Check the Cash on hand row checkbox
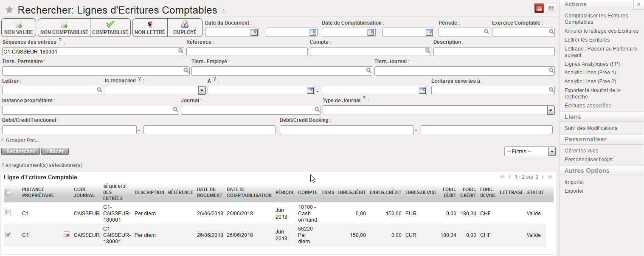This screenshot has width=644, height=256. [x=8, y=213]
